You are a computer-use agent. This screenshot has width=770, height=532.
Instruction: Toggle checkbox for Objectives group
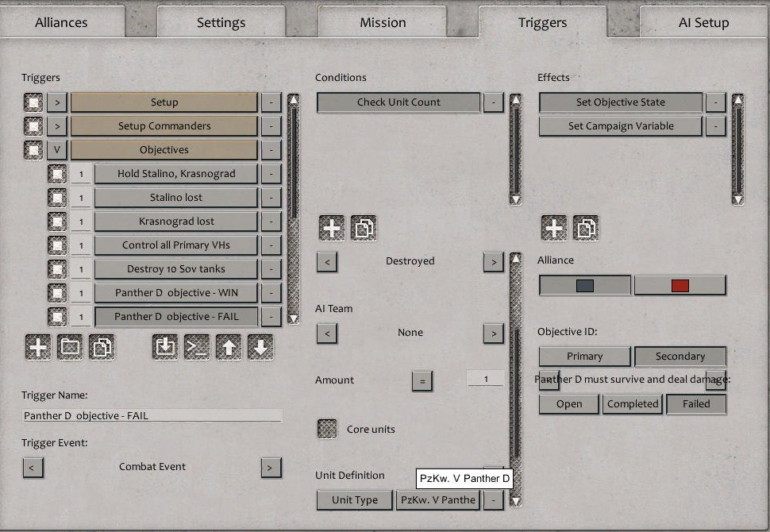33,150
